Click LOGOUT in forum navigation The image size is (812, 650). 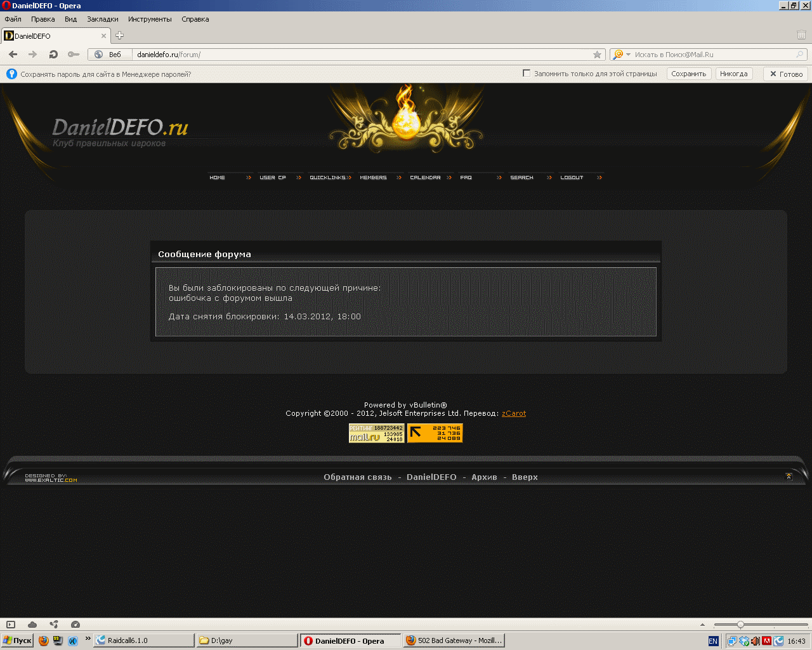click(x=581, y=177)
